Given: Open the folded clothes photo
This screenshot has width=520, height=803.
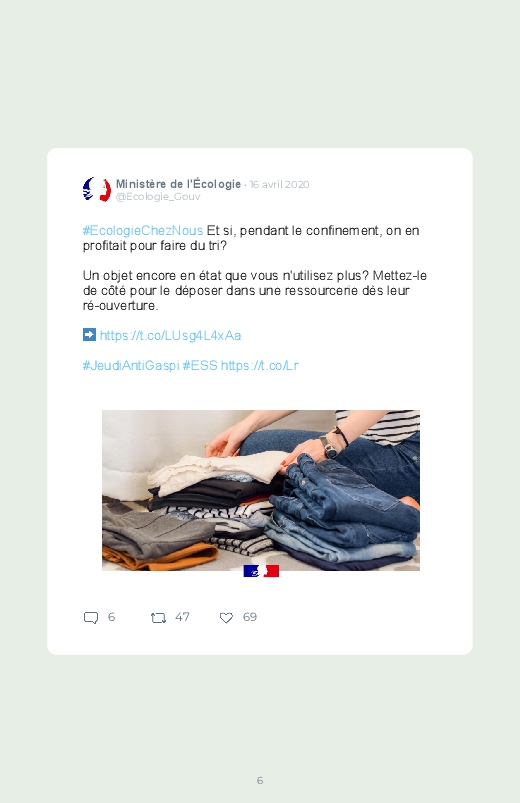Looking at the screenshot, I should coord(261,490).
